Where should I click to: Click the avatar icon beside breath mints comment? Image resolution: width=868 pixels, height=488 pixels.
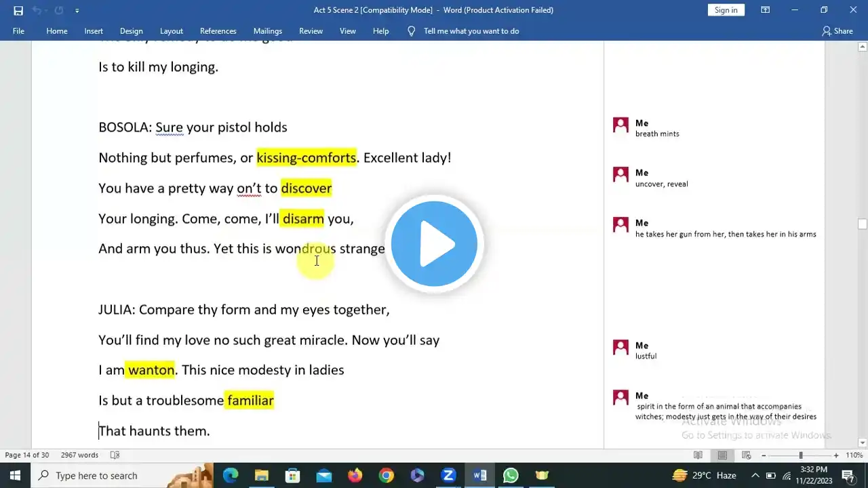[x=620, y=125]
